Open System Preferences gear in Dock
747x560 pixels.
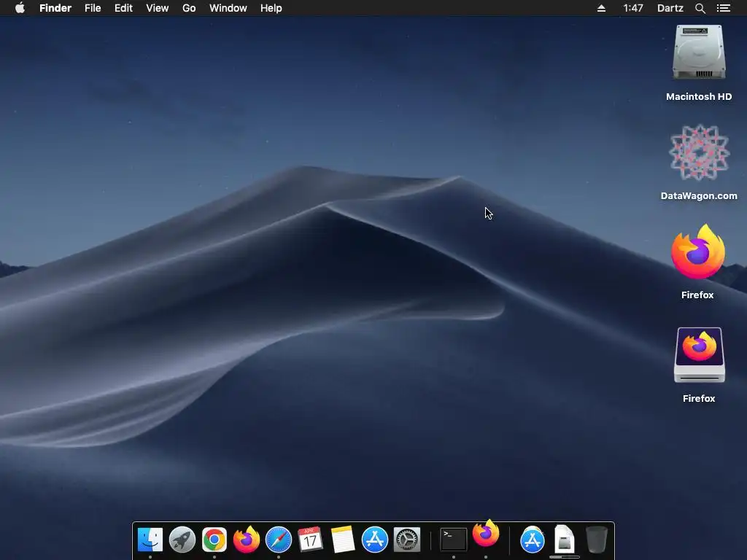tap(407, 540)
